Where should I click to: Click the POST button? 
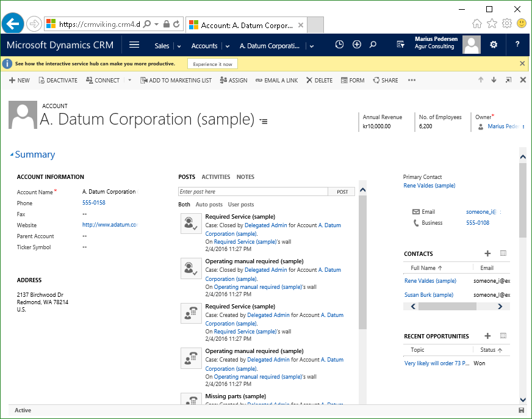point(342,192)
